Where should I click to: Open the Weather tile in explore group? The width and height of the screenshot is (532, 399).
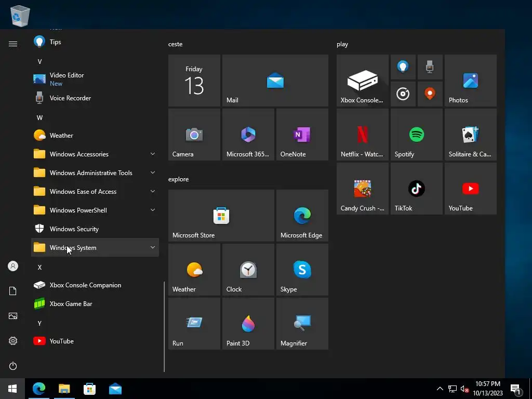click(194, 270)
